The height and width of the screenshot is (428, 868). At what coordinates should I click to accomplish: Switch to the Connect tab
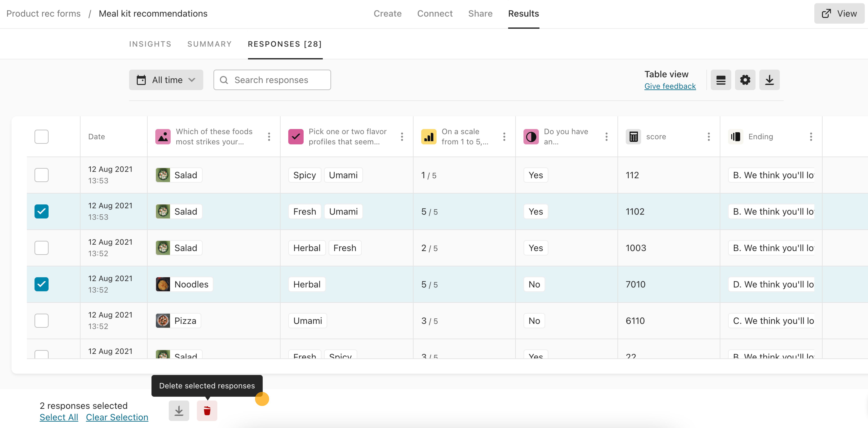tap(435, 13)
